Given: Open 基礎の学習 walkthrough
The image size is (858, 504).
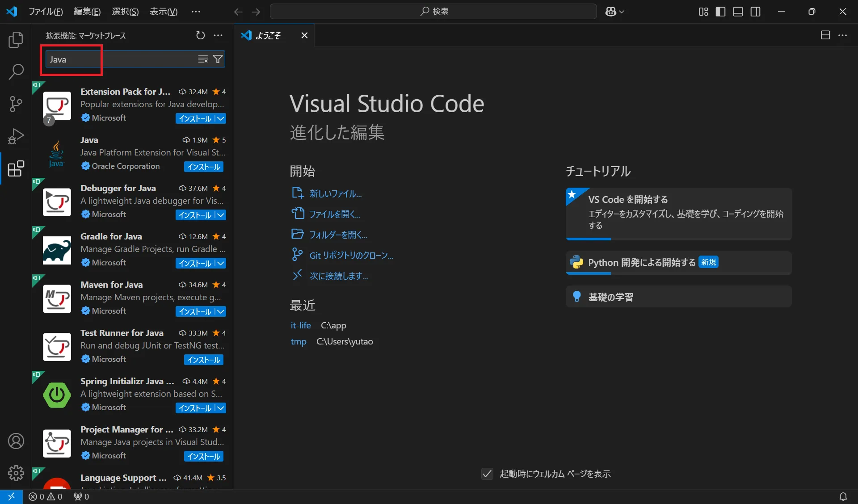Looking at the screenshot, I should tap(678, 297).
